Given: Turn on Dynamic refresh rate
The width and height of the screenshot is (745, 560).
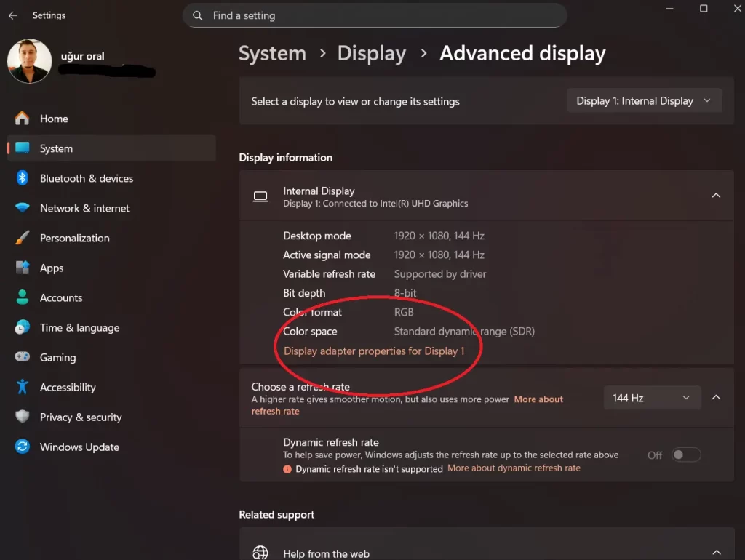Looking at the screenshot, I should pyautogui.click(x=685, y=454).
